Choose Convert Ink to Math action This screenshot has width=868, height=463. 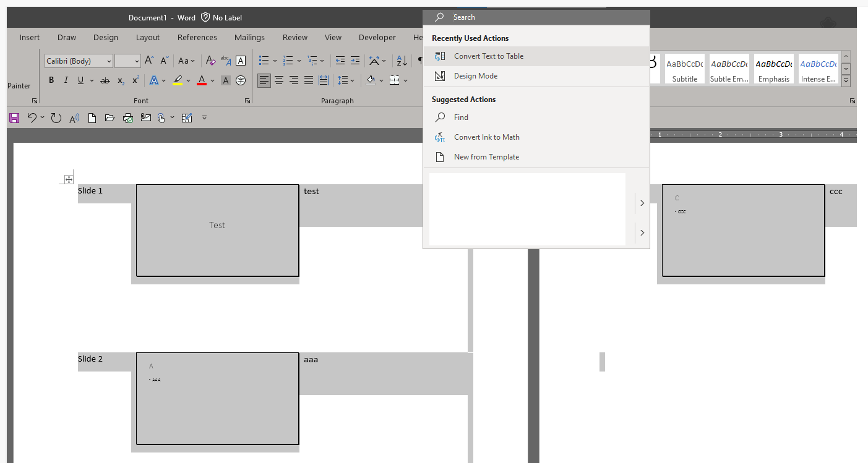pos(536,137)
